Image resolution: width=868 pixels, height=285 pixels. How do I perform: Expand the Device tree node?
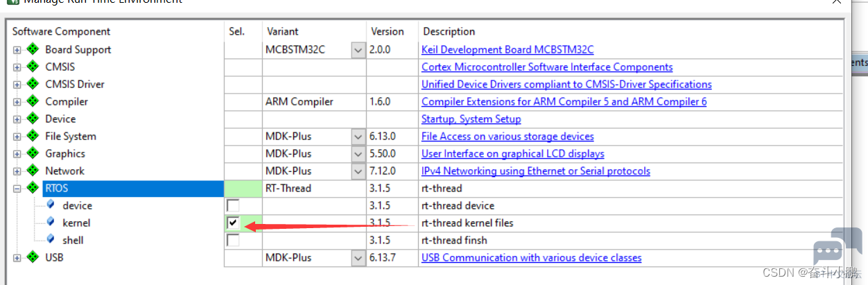coord(17,119)
